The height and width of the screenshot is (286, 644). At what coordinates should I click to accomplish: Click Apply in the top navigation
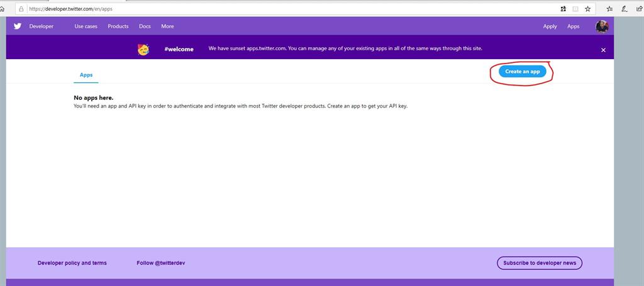point(550,26)
